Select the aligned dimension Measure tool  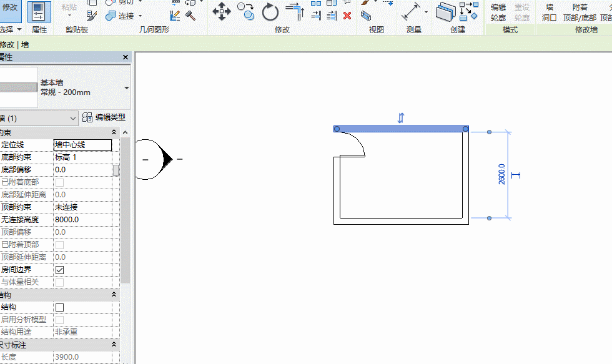coord(412,11)
